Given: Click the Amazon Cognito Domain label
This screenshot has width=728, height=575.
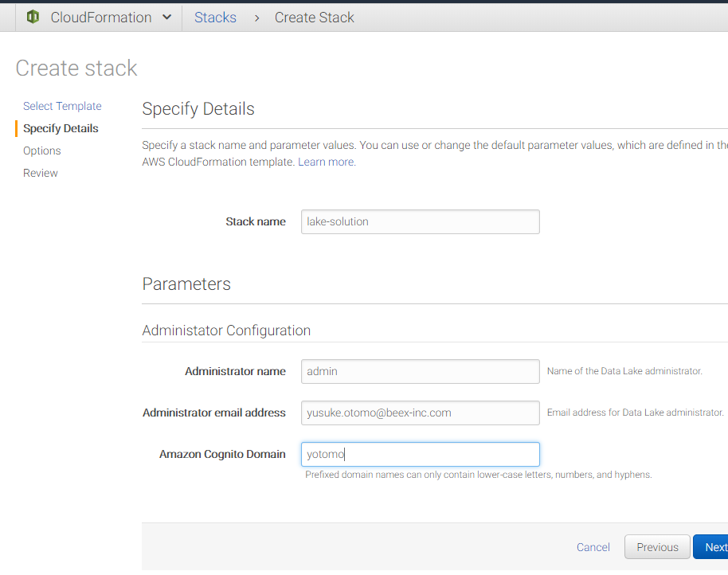Looking at the screenshot, I should (x=222, y=454).
